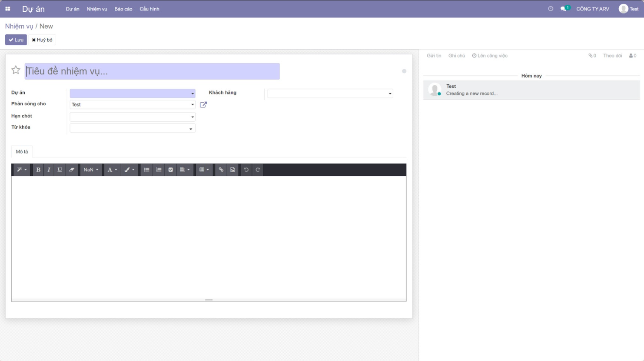Click the insert image icon
Screen dimensions: 644x361
point(232,170)
